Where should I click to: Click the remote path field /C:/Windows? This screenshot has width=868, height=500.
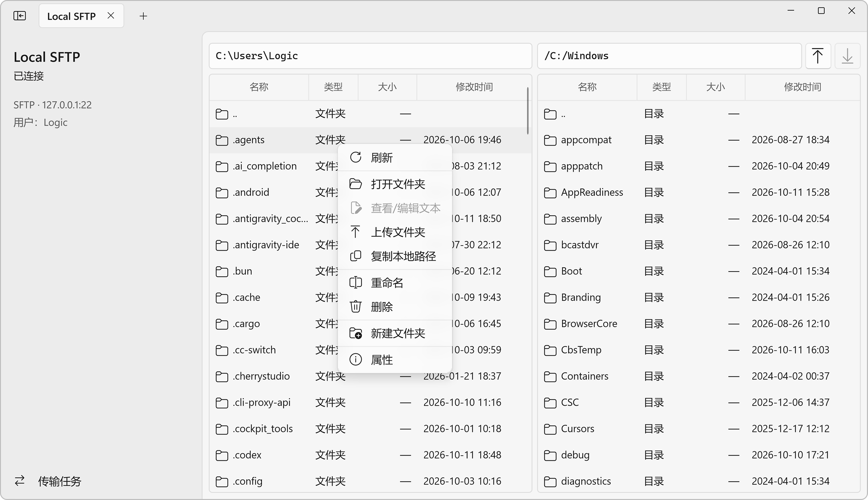[x=669, y=56]
